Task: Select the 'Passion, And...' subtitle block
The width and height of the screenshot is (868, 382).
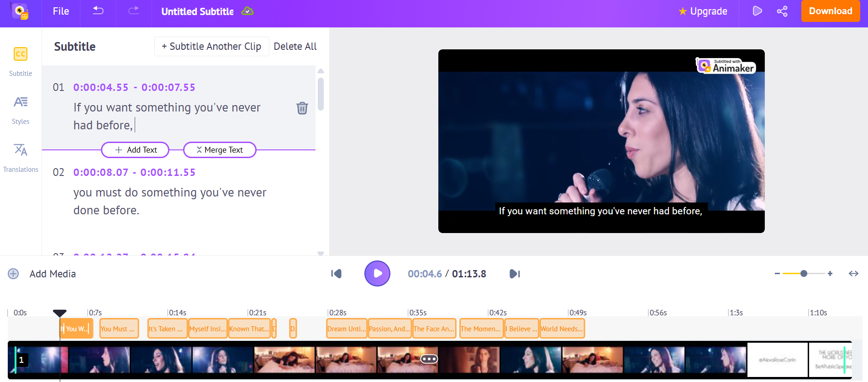Action: point(390,329)
